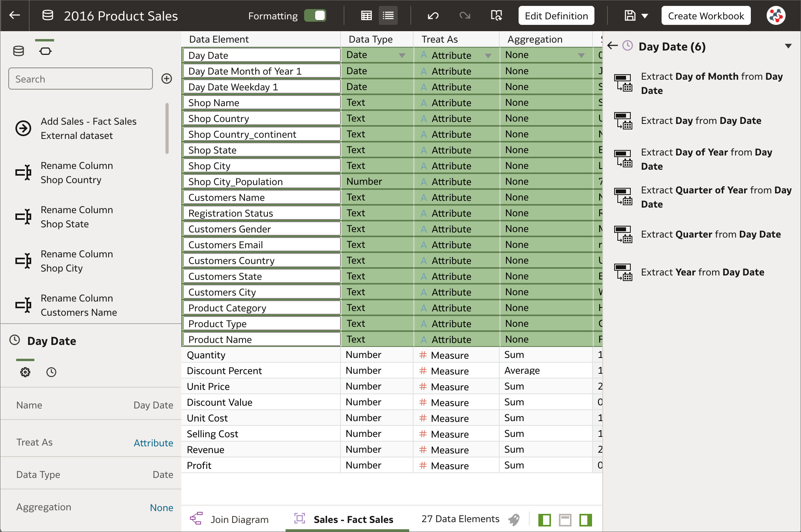Click the Search field in left panel
This screenshot has height=532, width=801.
click(80, 79)
